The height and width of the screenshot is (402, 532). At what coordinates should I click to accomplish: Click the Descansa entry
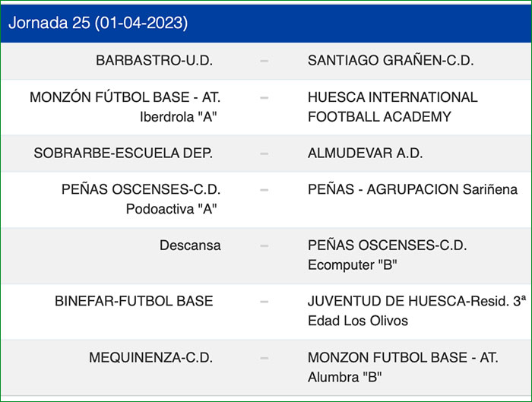tap(190, 245)
